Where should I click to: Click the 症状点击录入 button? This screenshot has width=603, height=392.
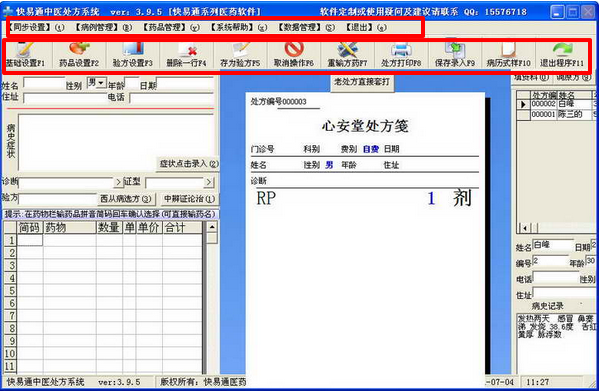tap(188, 163)
